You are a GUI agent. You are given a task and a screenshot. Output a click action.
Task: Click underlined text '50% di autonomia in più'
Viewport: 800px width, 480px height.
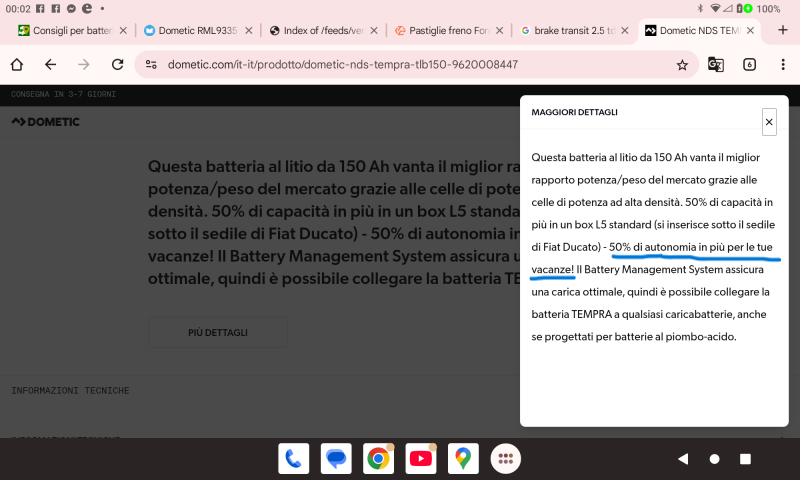(x=666, y=247)
